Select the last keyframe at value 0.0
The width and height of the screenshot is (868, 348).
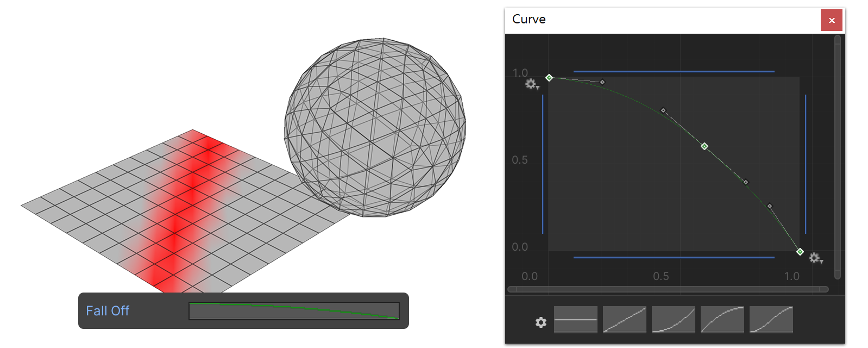pyautogui.click(x=800, y=252)
